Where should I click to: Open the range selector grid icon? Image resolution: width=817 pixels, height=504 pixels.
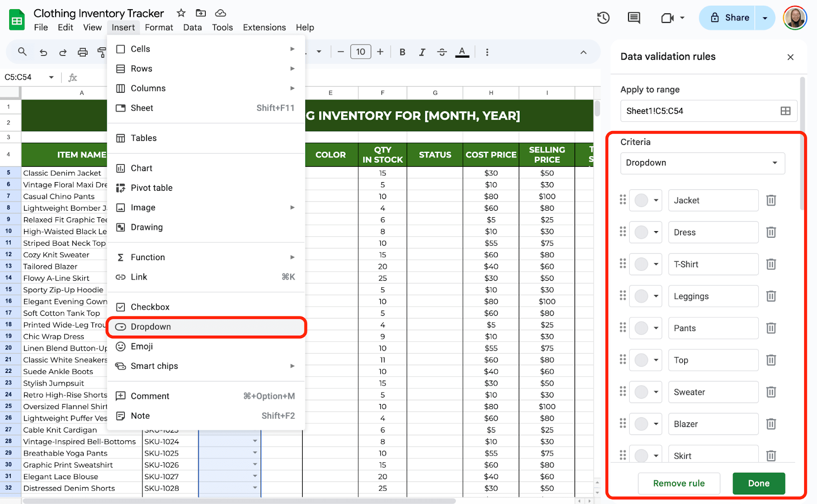(785, 111)
